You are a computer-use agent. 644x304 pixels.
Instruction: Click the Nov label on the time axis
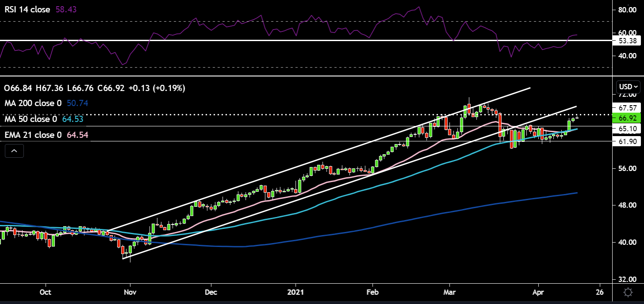pos(130,293)
